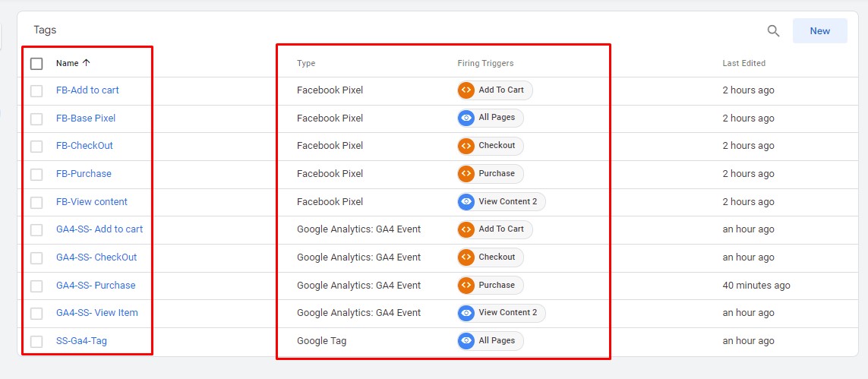868x379 pixels.
Task: Click the Type column header
Action: [306, 64]
